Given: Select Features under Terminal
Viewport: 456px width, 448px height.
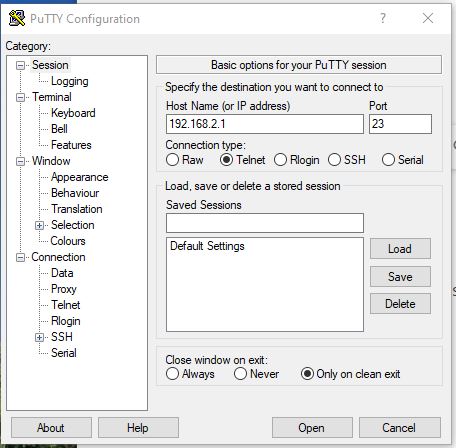Looking at the screenshot, I should (x=71, y=145).
